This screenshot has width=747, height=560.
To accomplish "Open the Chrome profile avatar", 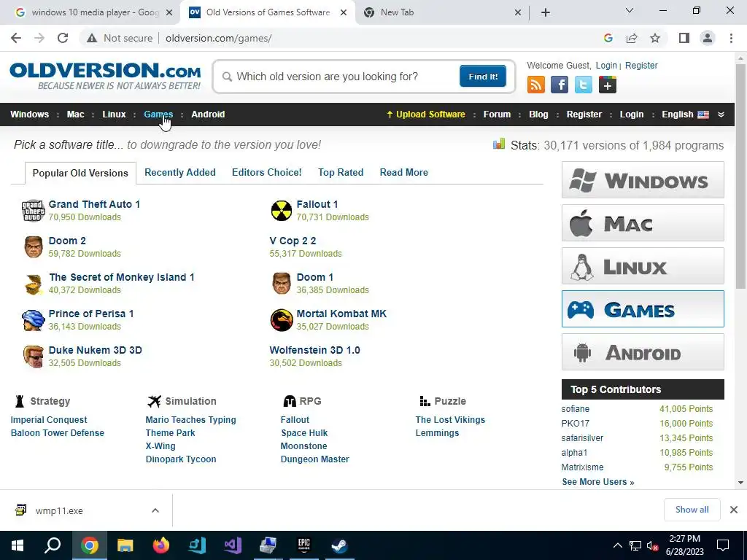I will point(708,38).
